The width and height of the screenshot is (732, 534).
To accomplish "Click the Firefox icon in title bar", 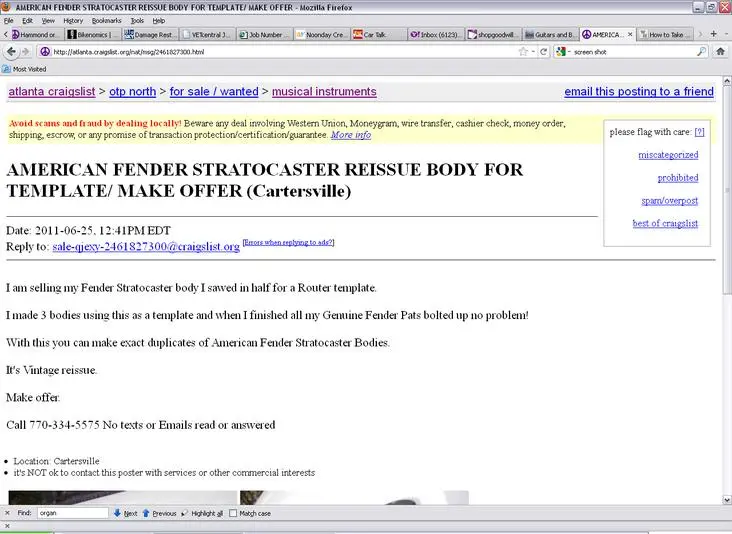I will click(6, 7).
